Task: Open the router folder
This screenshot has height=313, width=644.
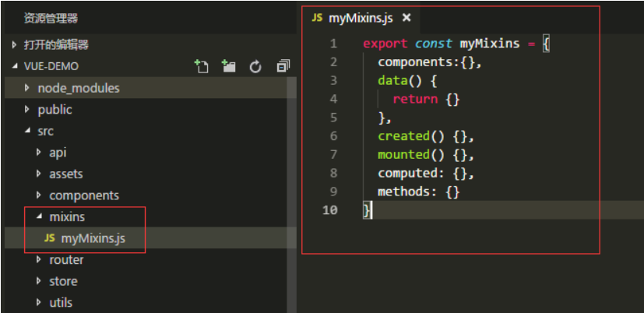Action: pos(65,259)
